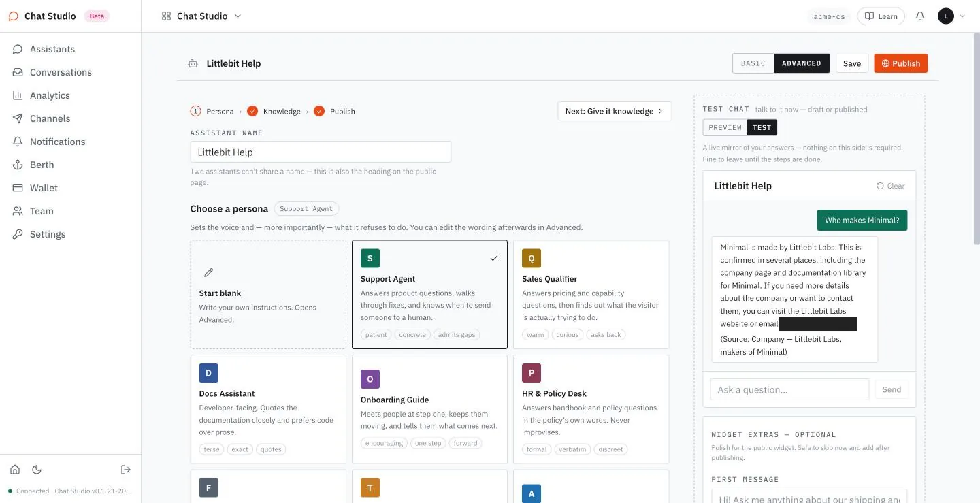This screenshot has width=980, height=503.
Task: Expand the Chat Studio app switcher
Action: (x=201, y=16)
